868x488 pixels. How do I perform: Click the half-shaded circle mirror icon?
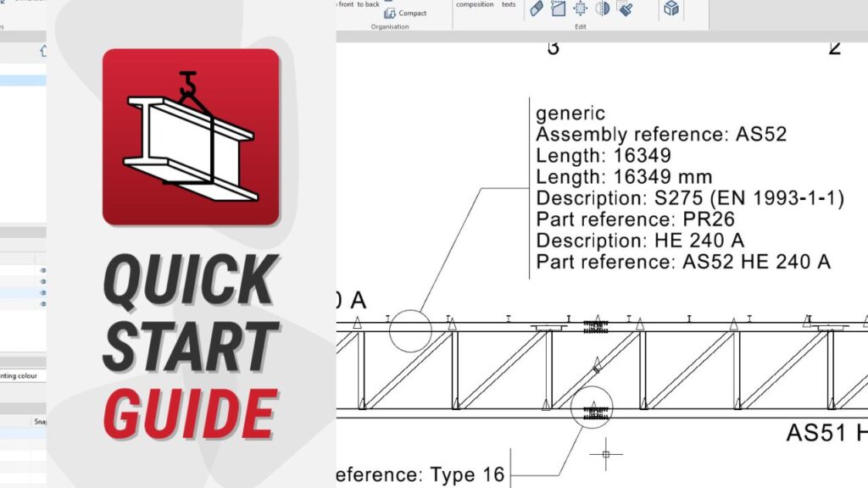[603, 8]
